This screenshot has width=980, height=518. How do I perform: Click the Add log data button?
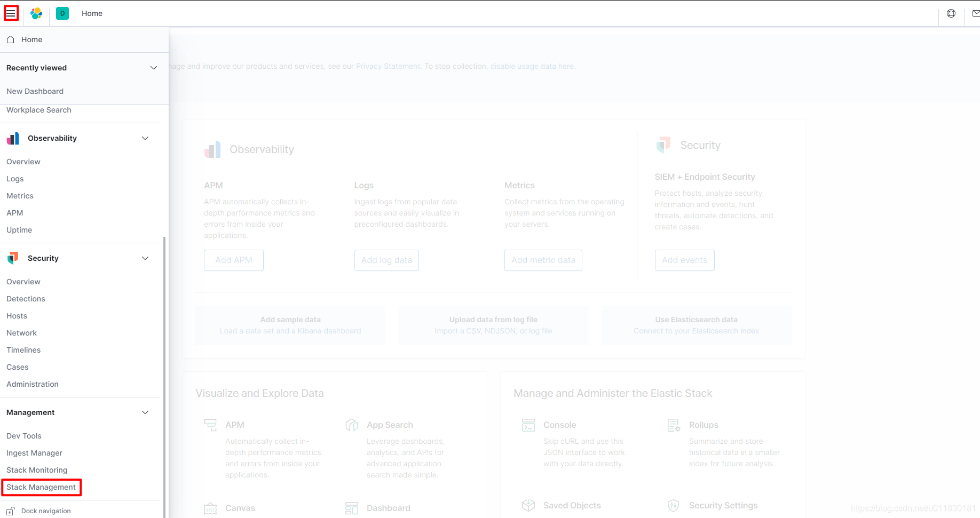386,260
